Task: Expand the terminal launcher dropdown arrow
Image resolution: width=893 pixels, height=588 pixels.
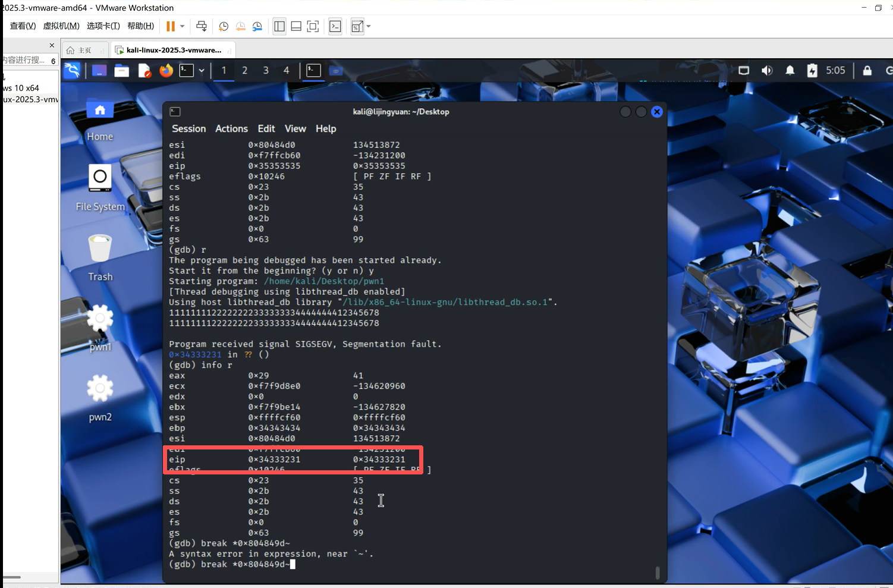Action: point(202,71)
